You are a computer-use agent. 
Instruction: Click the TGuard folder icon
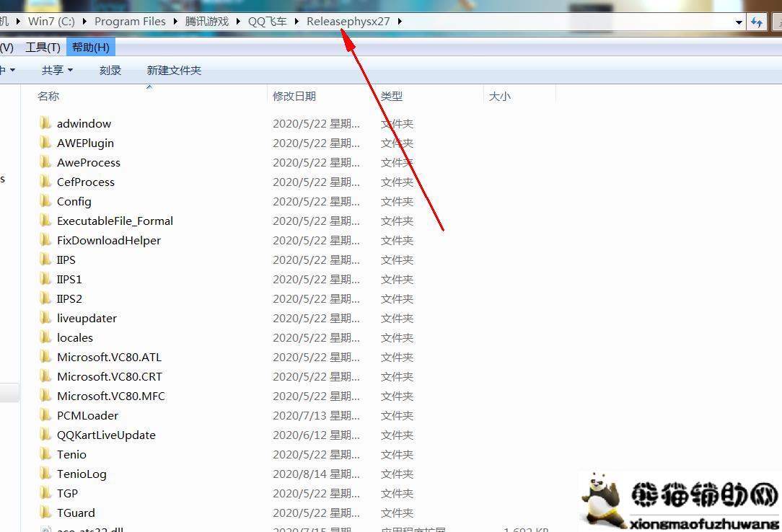pos(45,513)
